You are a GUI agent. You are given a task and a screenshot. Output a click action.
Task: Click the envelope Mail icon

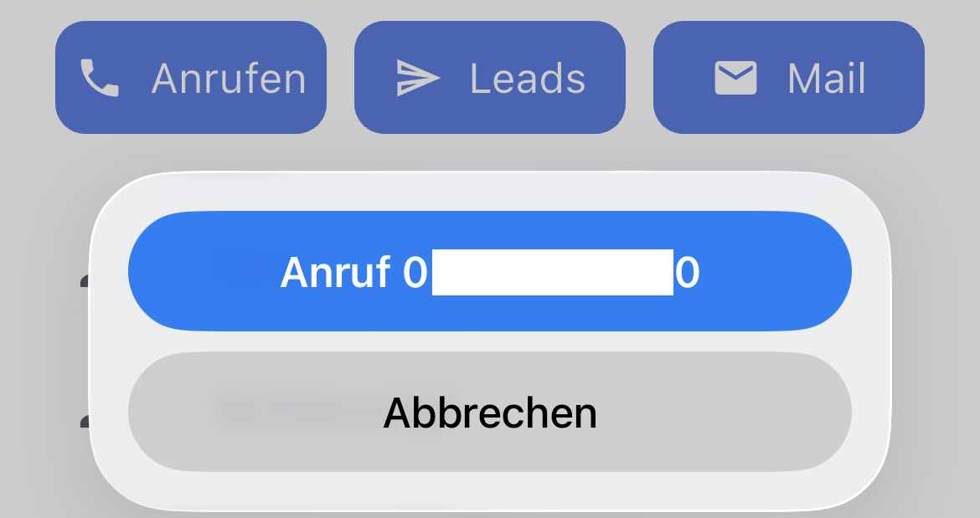(x=735, y=78)
